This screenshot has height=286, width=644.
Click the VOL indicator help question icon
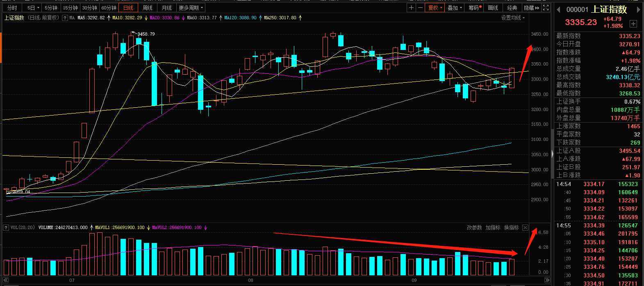point(6,227)
